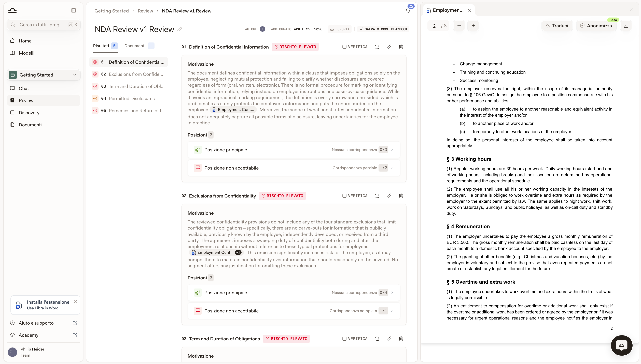The image size is (641, 364).
Task: Select result 03 Term and Duration
Action: tap(129, 86)
